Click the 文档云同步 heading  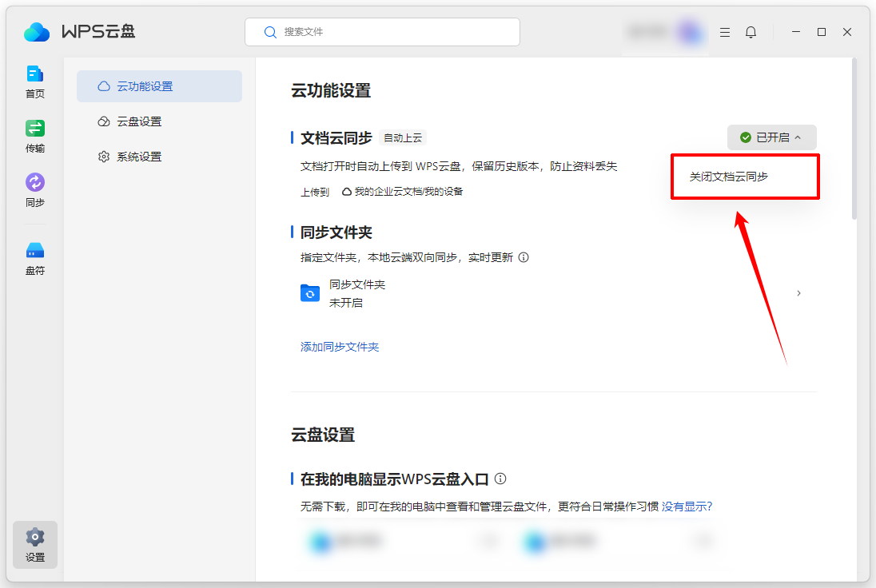tap(336, 138)
